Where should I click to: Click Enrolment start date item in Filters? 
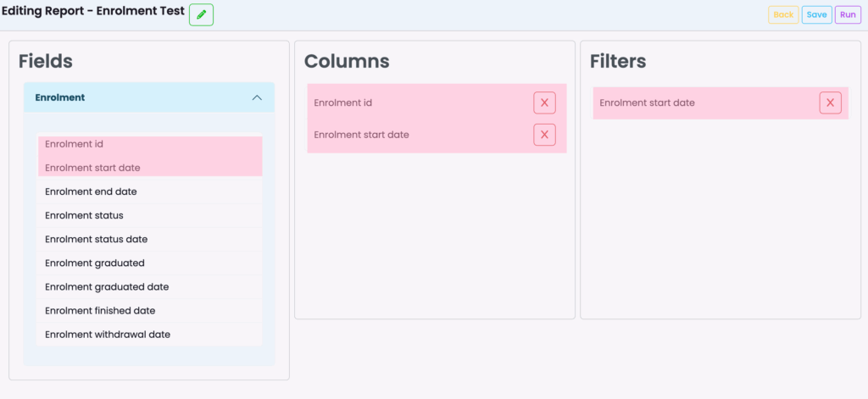click(721, 103)
